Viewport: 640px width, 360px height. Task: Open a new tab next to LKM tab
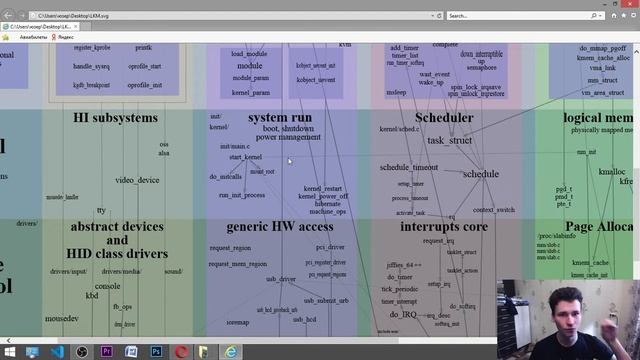(x=85, y=27)
